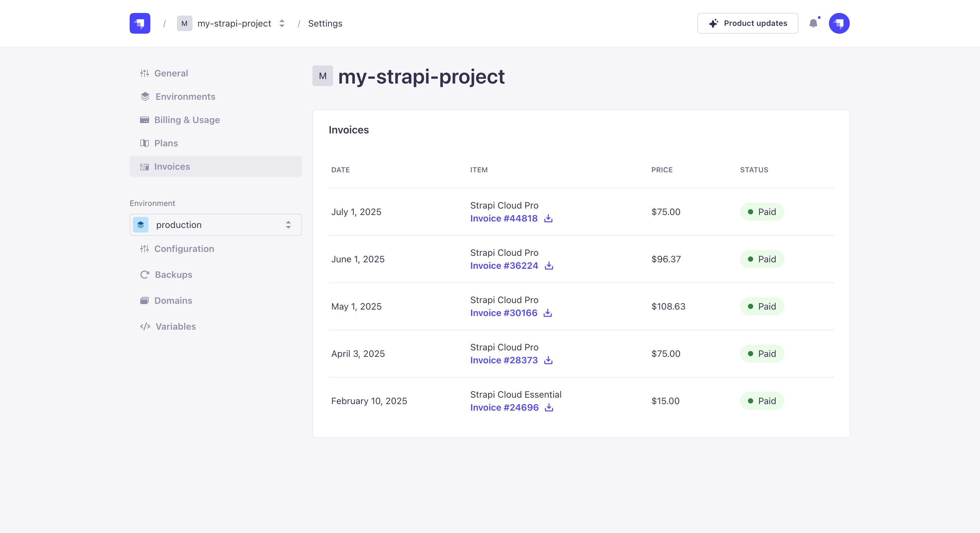
Task: Open Invoice #36224 link
Action: tap(504, 266)
